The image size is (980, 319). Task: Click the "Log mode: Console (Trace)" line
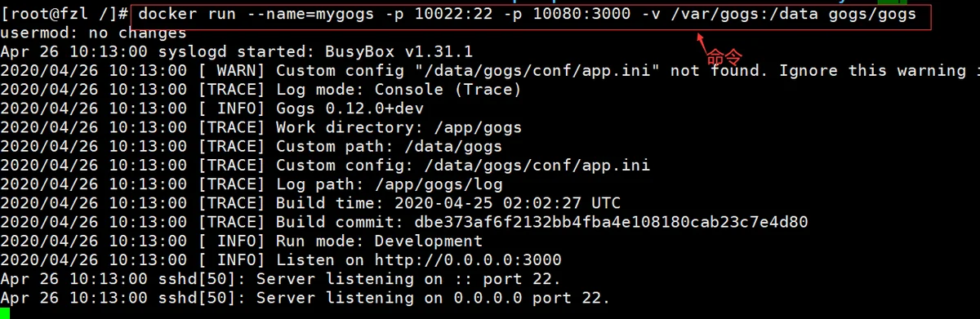click(261, 90)
